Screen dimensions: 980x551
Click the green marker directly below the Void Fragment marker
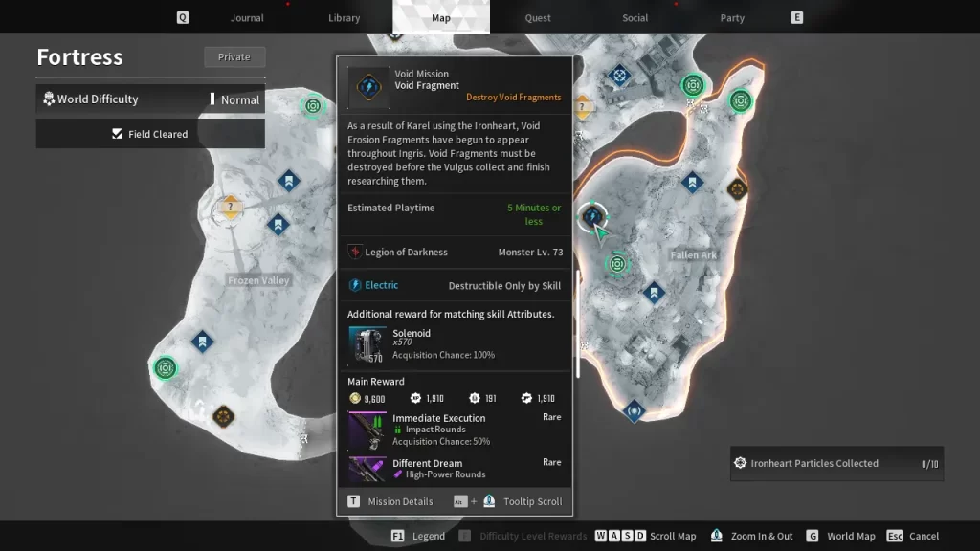click(618, 262)
